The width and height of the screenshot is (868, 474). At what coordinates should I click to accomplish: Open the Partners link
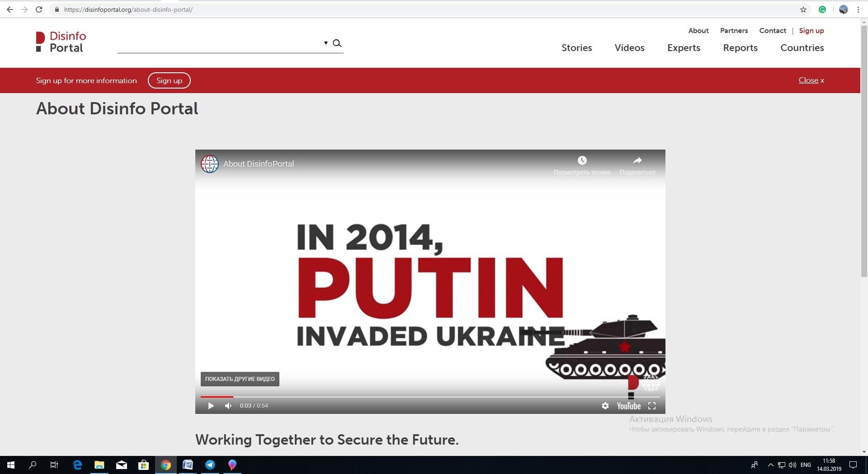pos(734,31)
